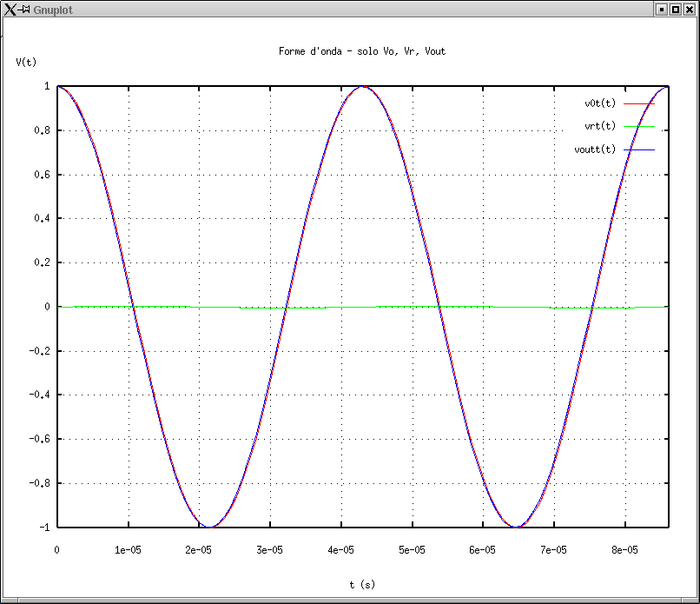Click the 1e-05 x-axis tick label
Viewport: 700px width, 604px height.
click(x=128, y=549)
